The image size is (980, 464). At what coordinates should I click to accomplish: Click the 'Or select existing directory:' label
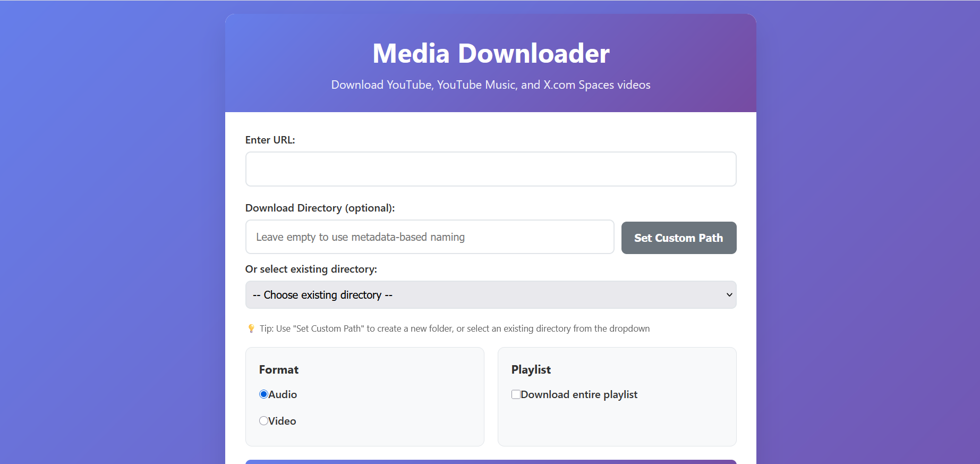(311, 269)
